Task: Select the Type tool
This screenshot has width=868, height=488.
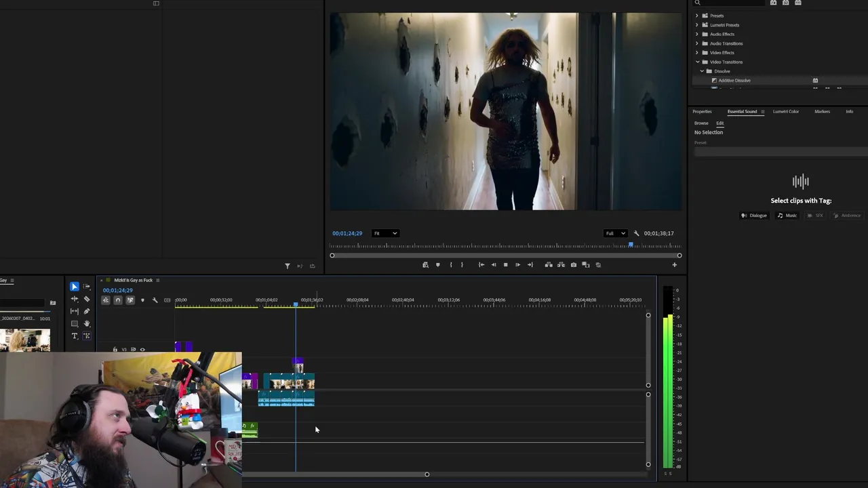Action: [75, 335]
